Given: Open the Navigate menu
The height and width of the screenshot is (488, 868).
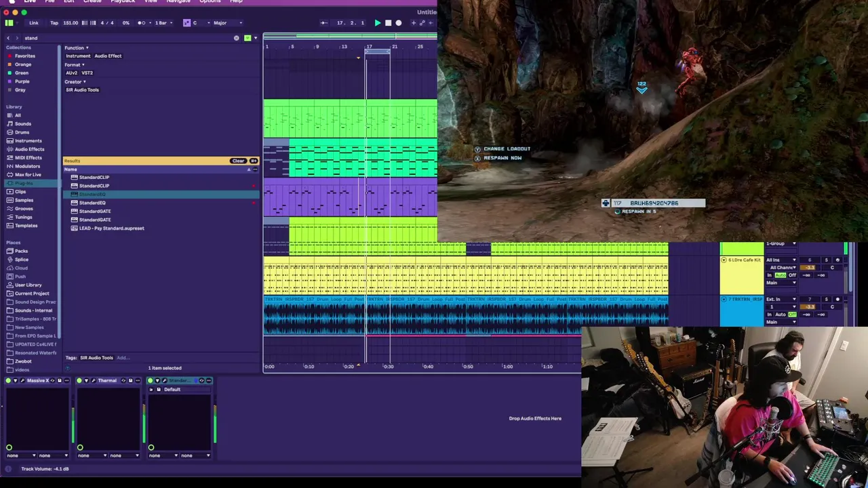Looking at the screenshot, I should (x=178, y=1).
